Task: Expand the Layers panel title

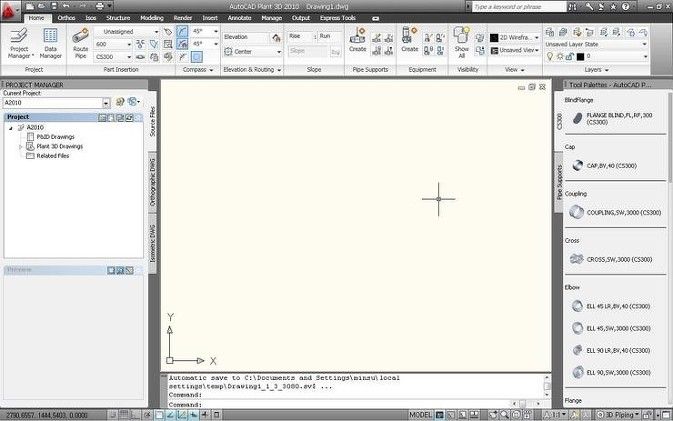Action: click(596, 70)
